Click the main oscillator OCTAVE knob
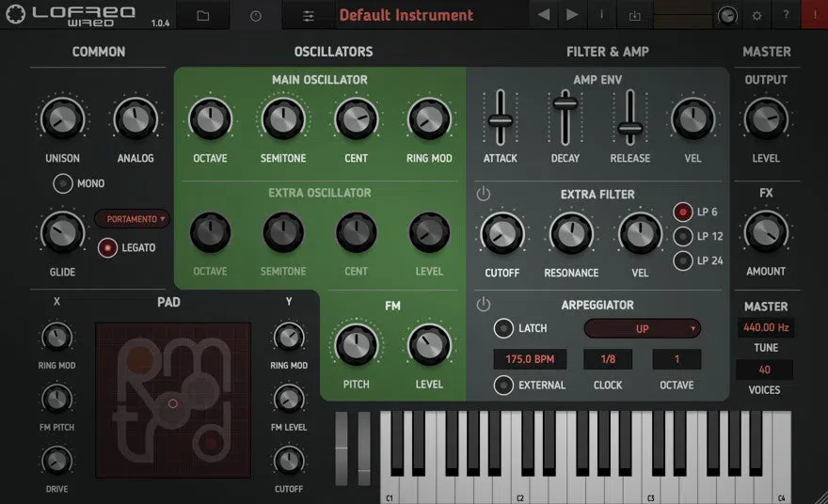This screenshot has height=504, width=828. click(x=210, y=119)
